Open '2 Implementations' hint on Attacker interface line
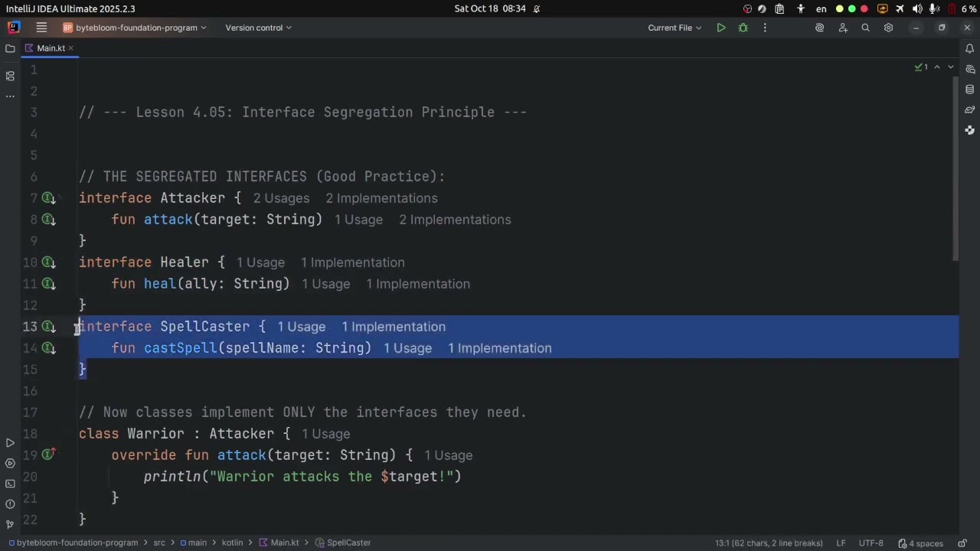The image size is (980, 551). 381,198
